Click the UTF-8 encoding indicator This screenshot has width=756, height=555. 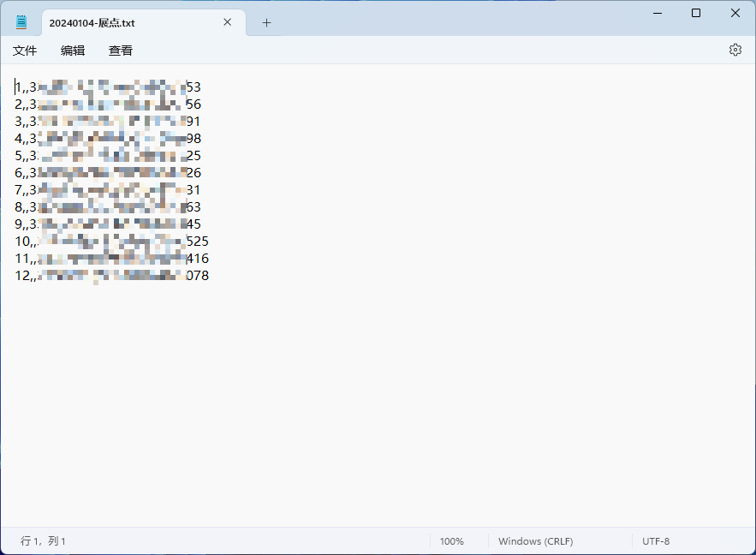coord(656,541)
